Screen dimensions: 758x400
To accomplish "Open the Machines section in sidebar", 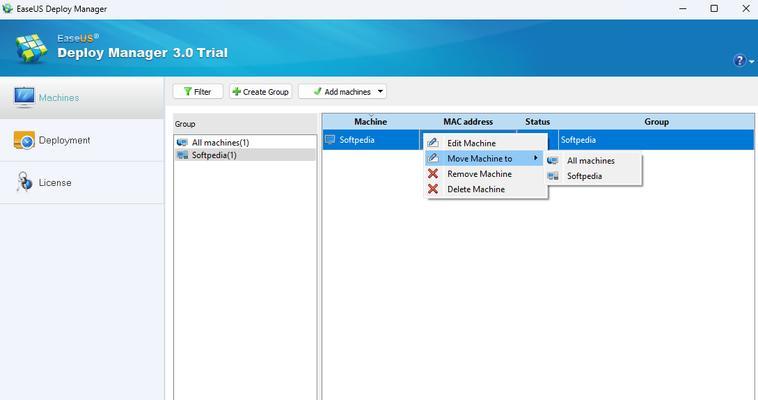I will point(82,98).
